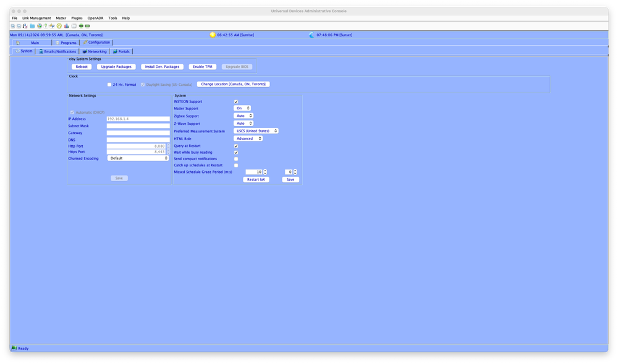Open the Zigbee Support dropdown
Image resolution: width=618 pixels, height=364 pixels.
[x=243, y=116]
